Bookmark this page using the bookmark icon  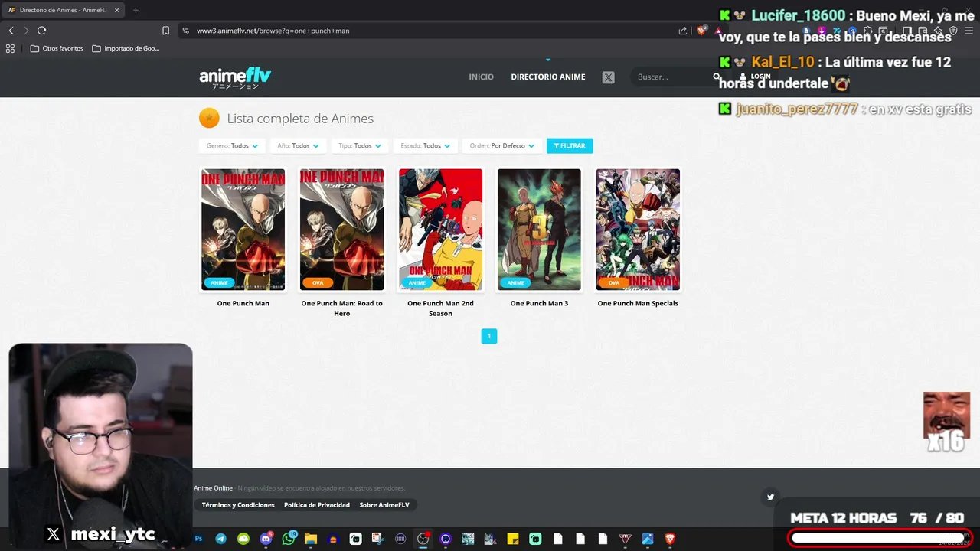(165, 31)
